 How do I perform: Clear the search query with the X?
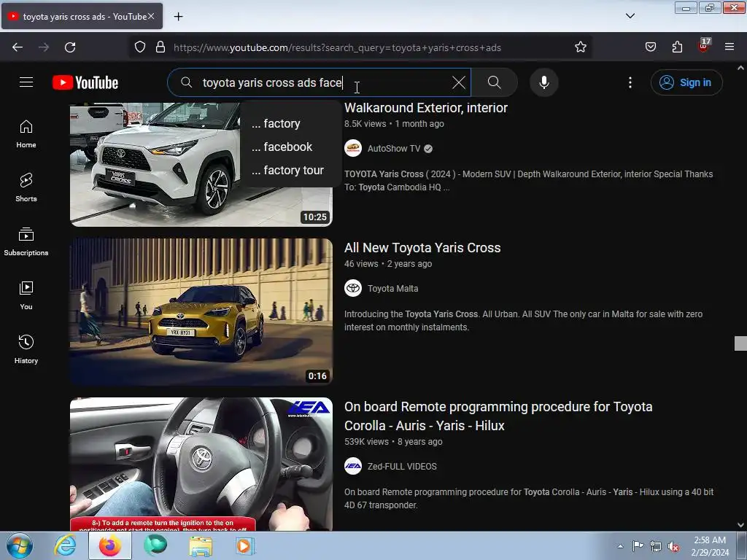pyautogui.click(x=459, y=82)
